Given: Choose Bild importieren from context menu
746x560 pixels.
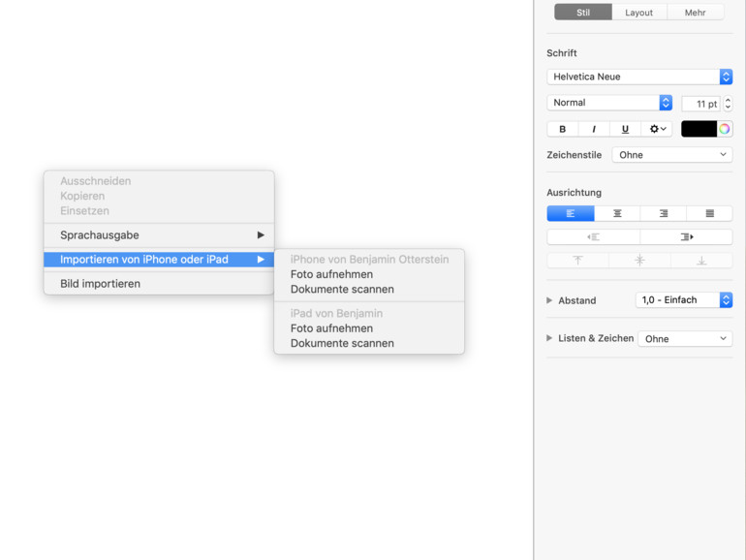Looking at the screenshot, I should pyautogui.click(x=101, y=284).
